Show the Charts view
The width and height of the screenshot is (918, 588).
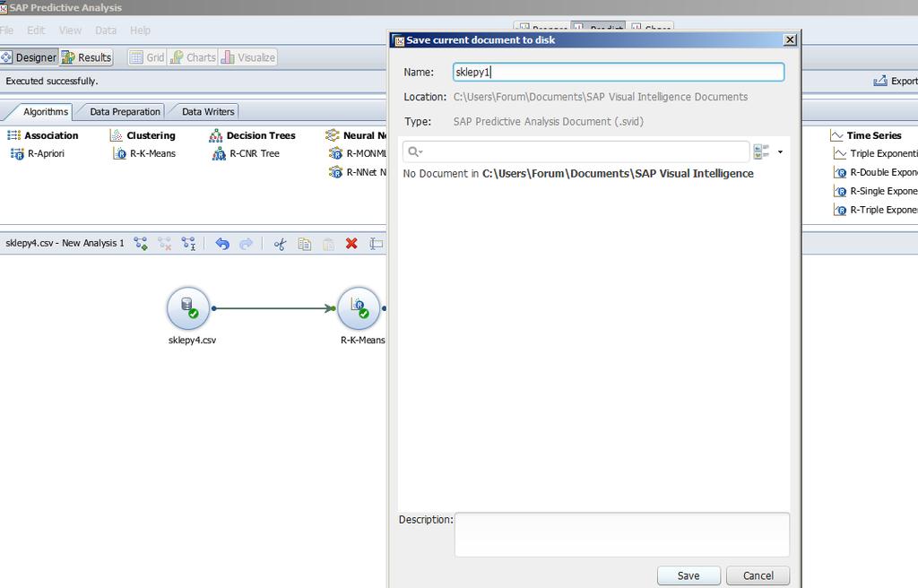[x=194, y=57]
